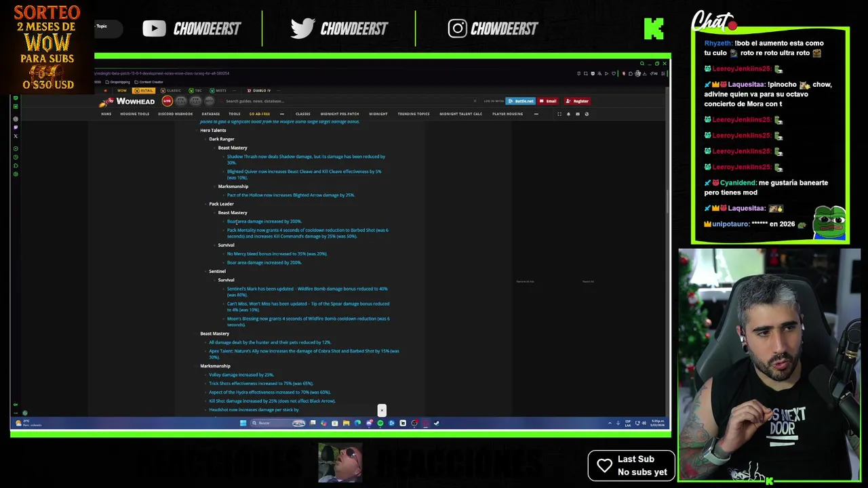
Task: Select the TBC game version tab
Action: (x=195, y=90)
